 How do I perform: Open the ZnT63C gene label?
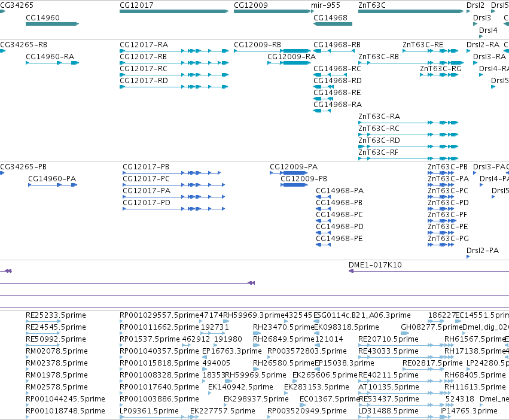coord(371,5)
